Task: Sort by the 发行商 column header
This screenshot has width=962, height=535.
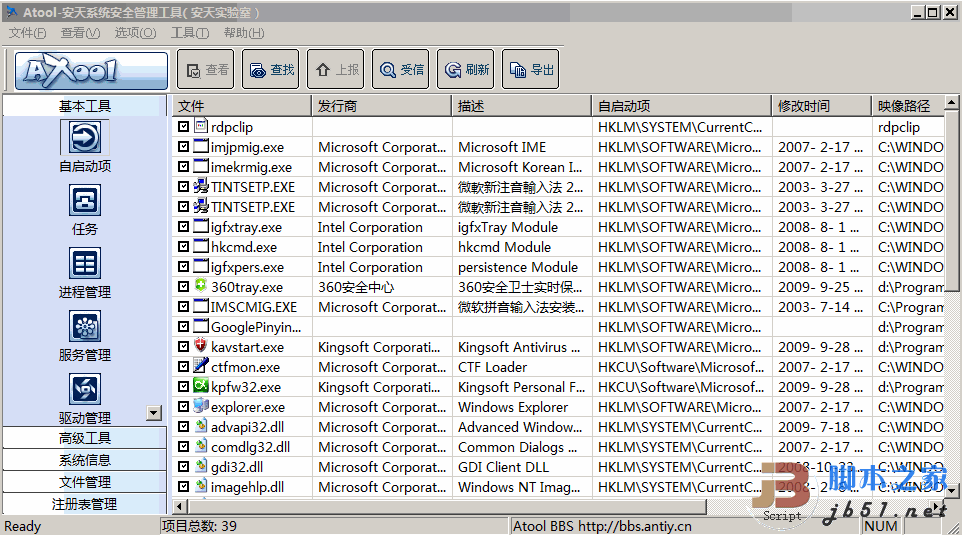Action: point(382,106)
